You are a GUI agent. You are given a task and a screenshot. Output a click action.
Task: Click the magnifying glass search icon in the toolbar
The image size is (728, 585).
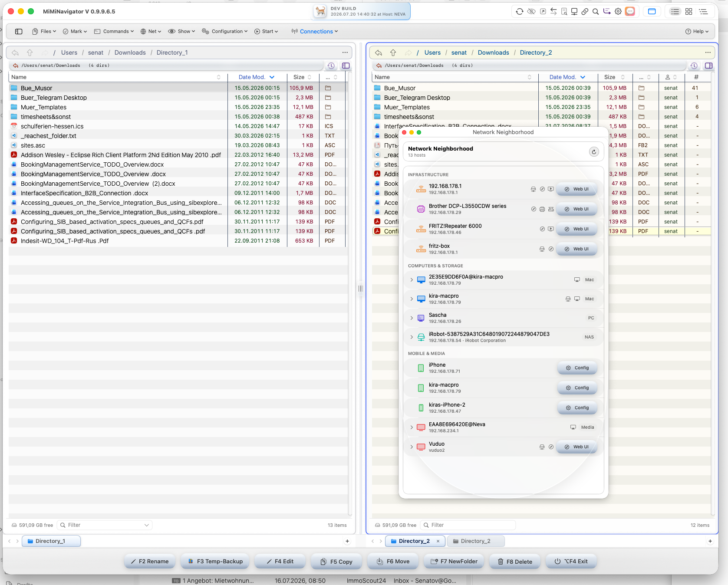click(x=596, y=12)
